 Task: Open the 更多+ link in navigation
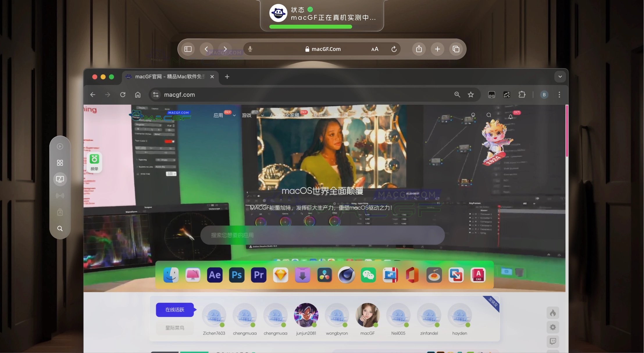pos(368,115)
